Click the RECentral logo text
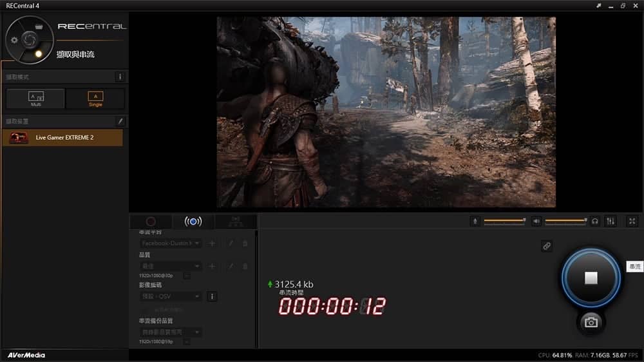The height and width of the screenshot is (362, 644). point(91,26)
